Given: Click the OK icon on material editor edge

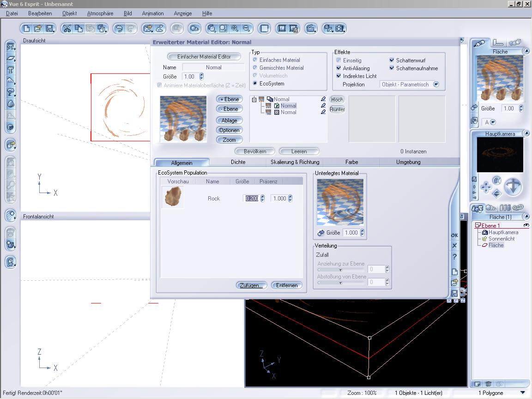Looking at the screenshot, I should pos(454,235).
